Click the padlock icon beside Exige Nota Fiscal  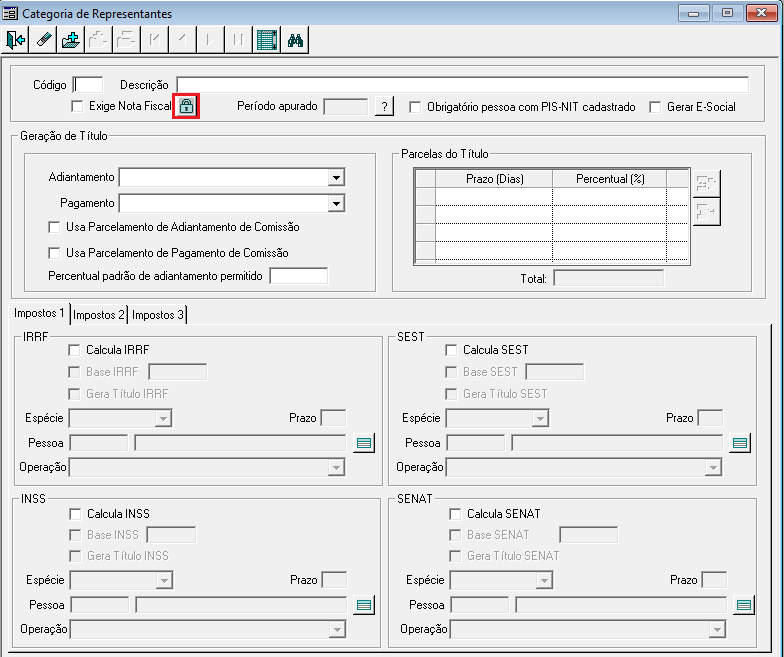[186, 106]
